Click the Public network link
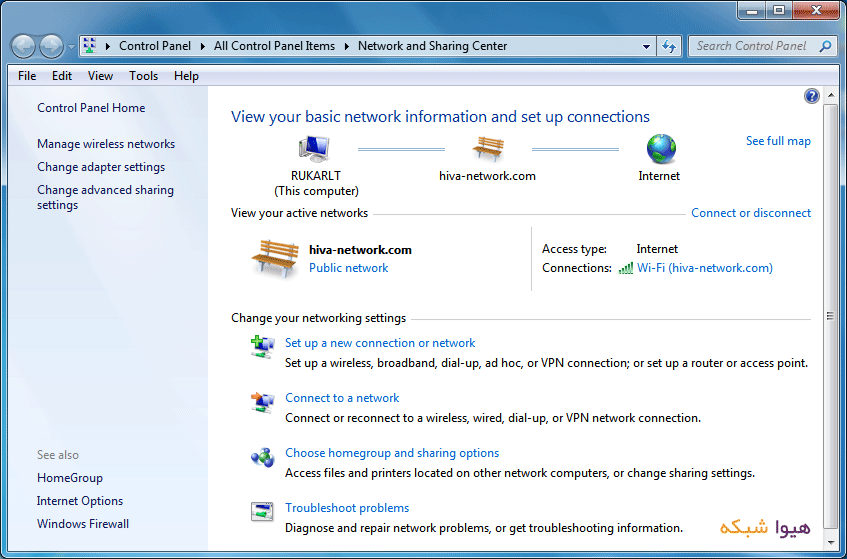Viewport: 847px width, 559px height. point(348,268)
